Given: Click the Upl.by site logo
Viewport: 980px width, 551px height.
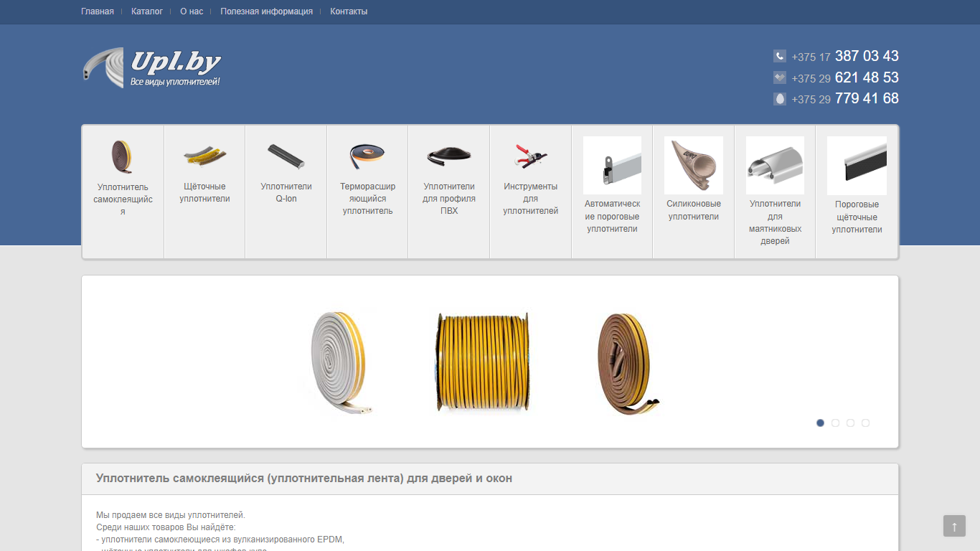Looking at the screenshot, I should [x=151, y=67].
